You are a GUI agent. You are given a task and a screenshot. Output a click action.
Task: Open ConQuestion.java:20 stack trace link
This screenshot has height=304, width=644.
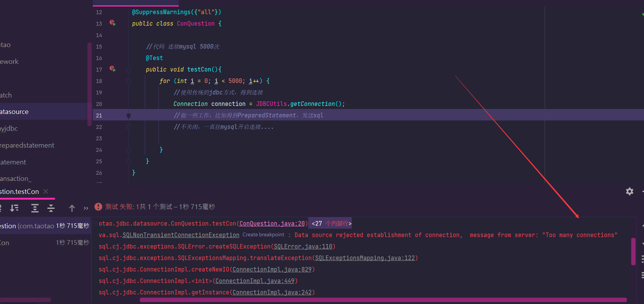pos(272,223)
